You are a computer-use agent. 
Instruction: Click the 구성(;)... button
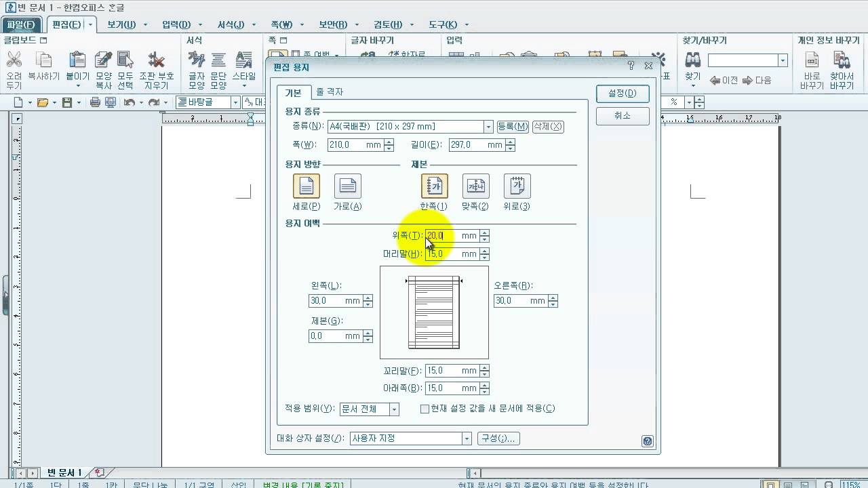[x=498, y=439]
